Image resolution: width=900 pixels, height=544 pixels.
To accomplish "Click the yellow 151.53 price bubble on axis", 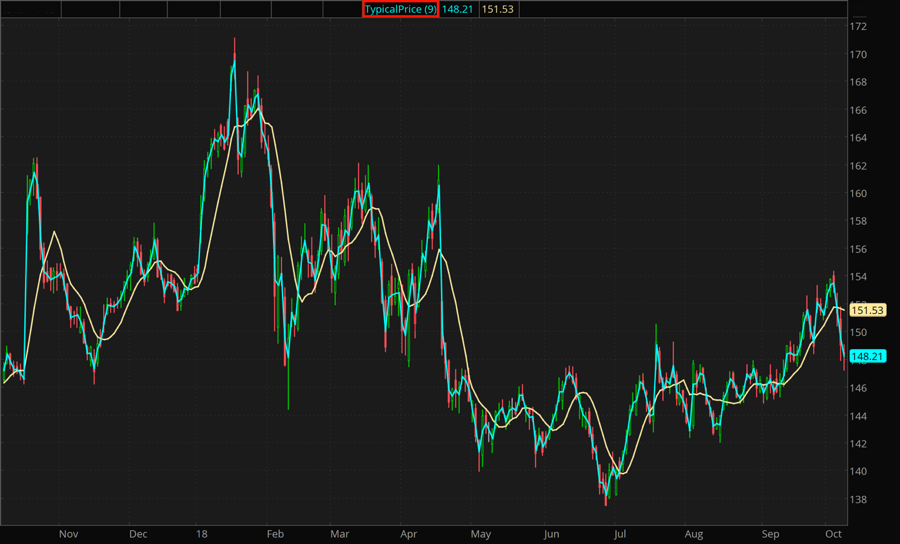I will tap(867, 310).
